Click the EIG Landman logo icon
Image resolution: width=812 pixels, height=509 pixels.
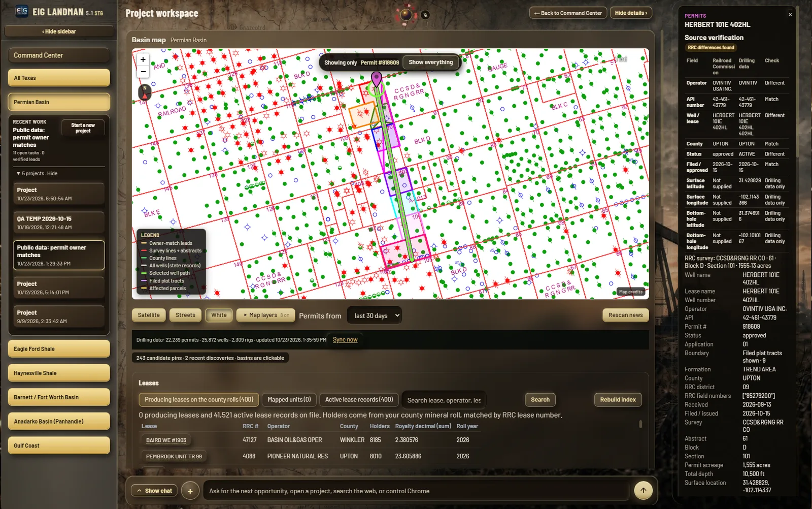[x=22, y=12]
